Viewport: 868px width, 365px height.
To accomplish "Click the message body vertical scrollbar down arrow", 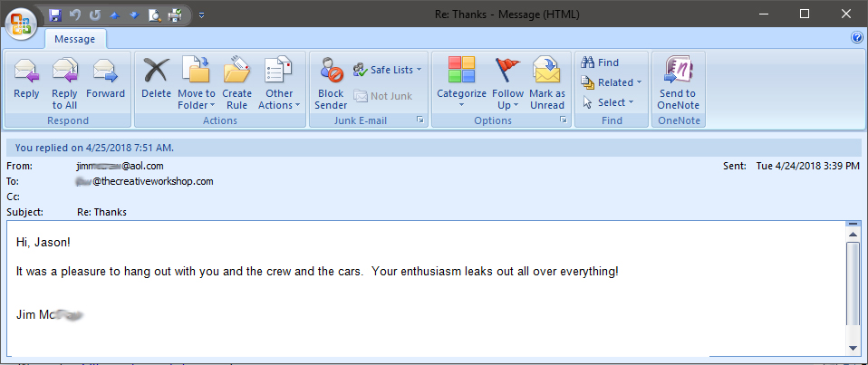I will [852, 347].
